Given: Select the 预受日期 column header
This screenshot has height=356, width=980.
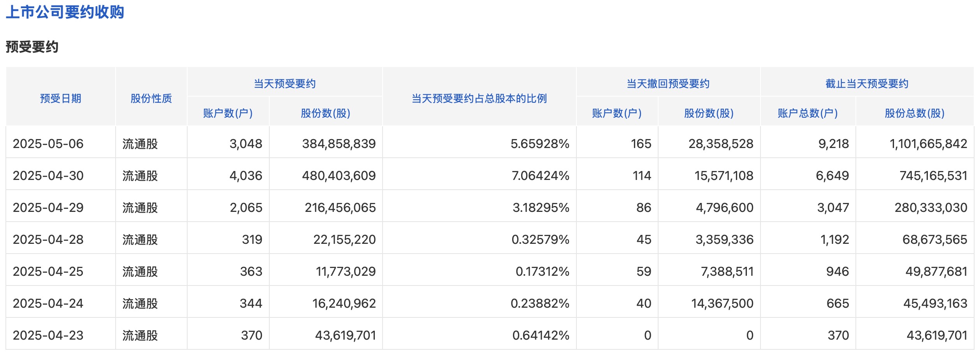Looking at the screenshot, I should [x=61, y=99].
